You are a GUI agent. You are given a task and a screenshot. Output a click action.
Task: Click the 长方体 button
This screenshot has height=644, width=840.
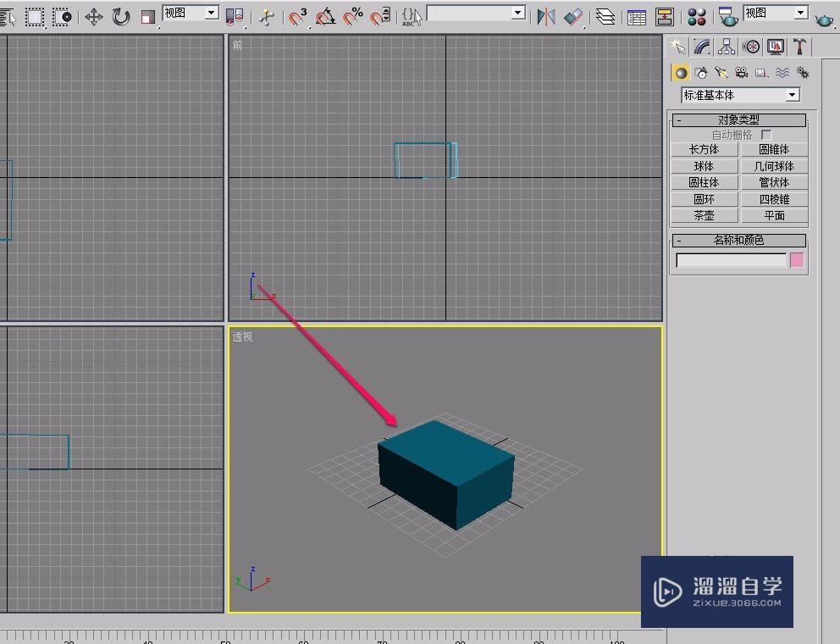click(x=704, y=150)
